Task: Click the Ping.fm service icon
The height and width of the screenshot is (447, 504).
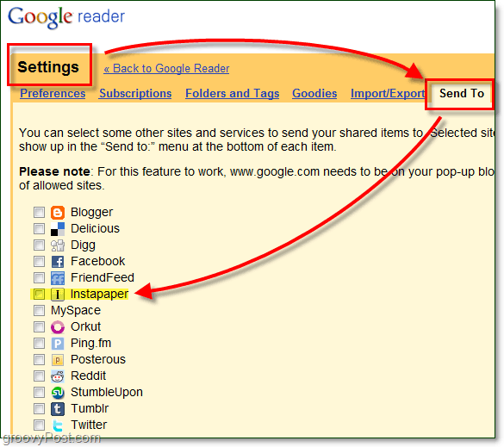Action: coord(58,344)
